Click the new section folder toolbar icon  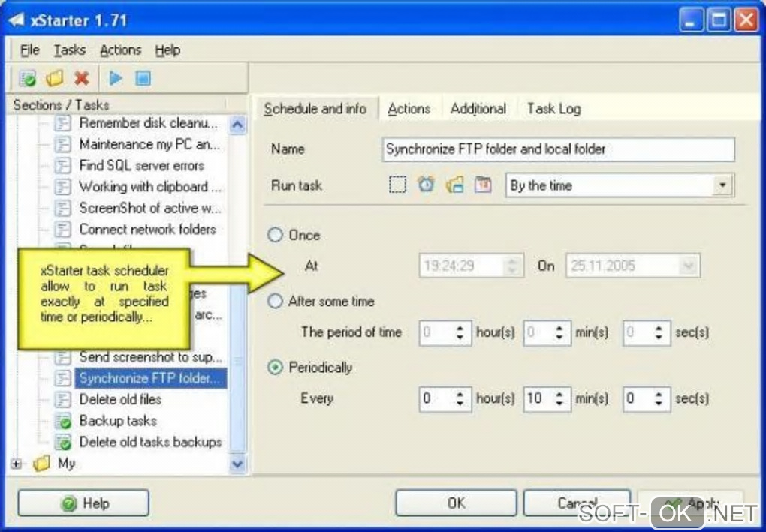click(x=55, y=78)
